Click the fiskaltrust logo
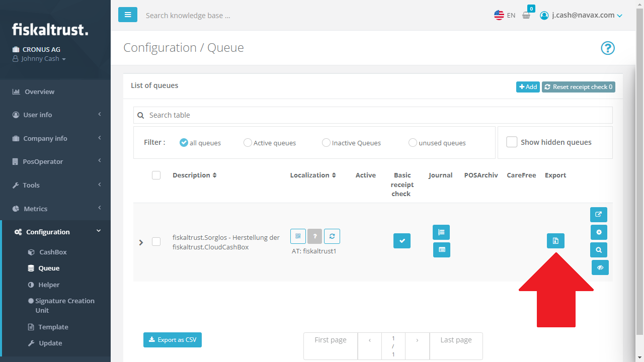The height and width of the screenshot is (362, 644). 50,29
